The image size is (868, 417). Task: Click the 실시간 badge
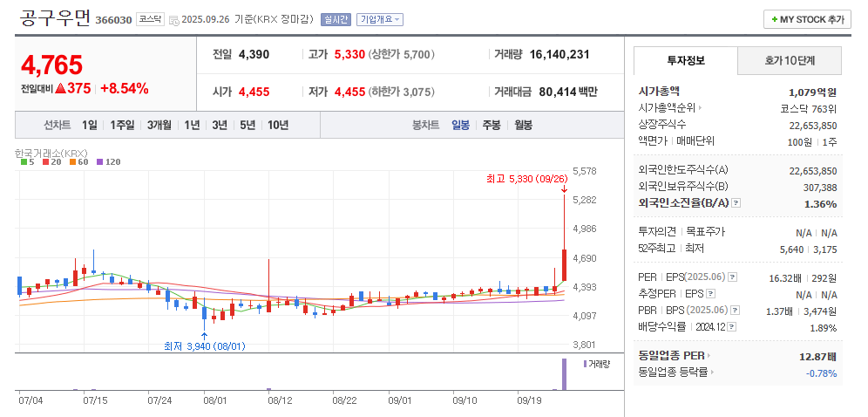tap(336, 19)
